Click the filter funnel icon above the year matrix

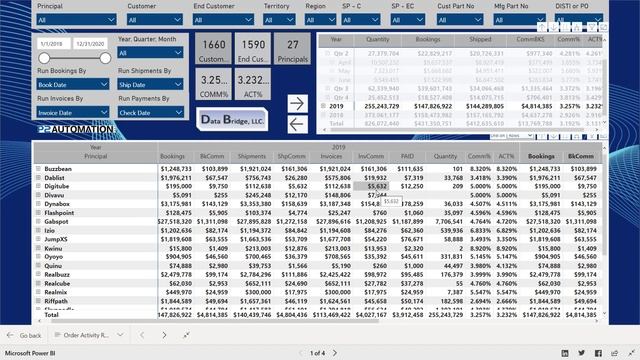[591, 27]
